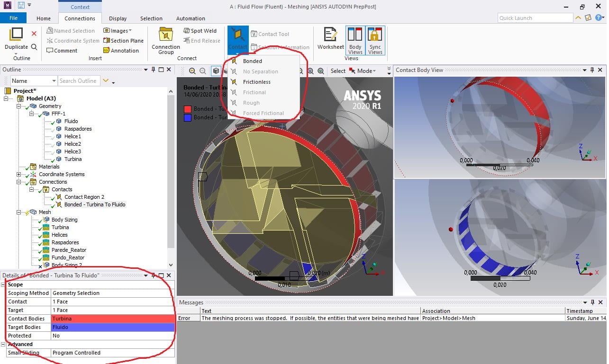Collapse the Connections tree node
609x364 pixels.
[x=19, y=182]
